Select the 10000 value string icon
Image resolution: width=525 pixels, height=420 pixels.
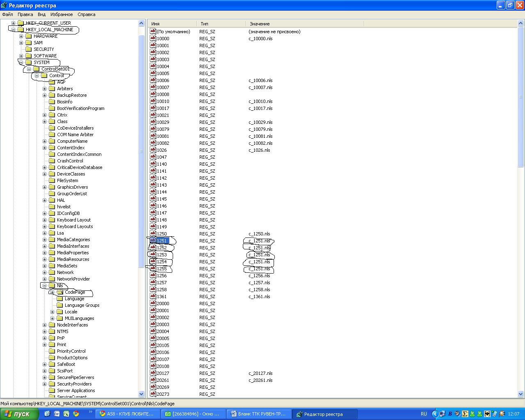pos(153,38)
